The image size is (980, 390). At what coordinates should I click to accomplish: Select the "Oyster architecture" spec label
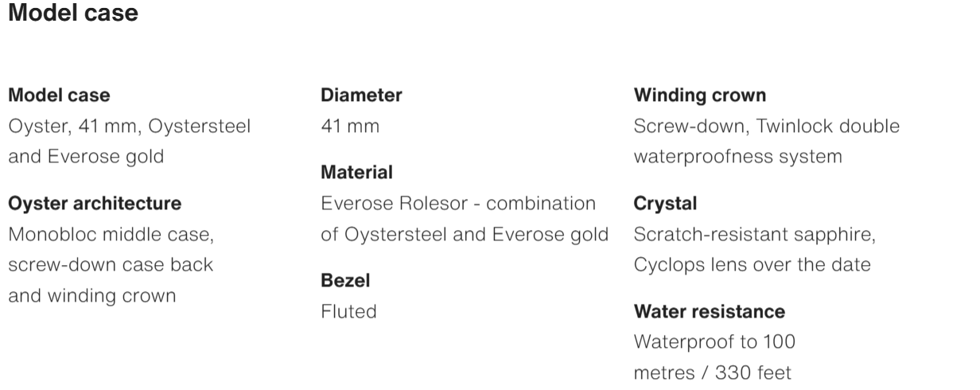(95, 204)
